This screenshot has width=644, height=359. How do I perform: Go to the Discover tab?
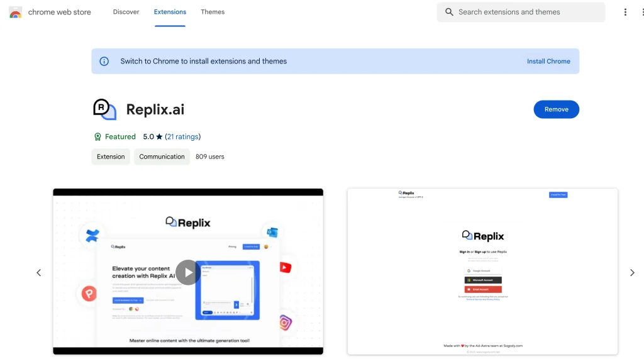[x=126, y=12]
